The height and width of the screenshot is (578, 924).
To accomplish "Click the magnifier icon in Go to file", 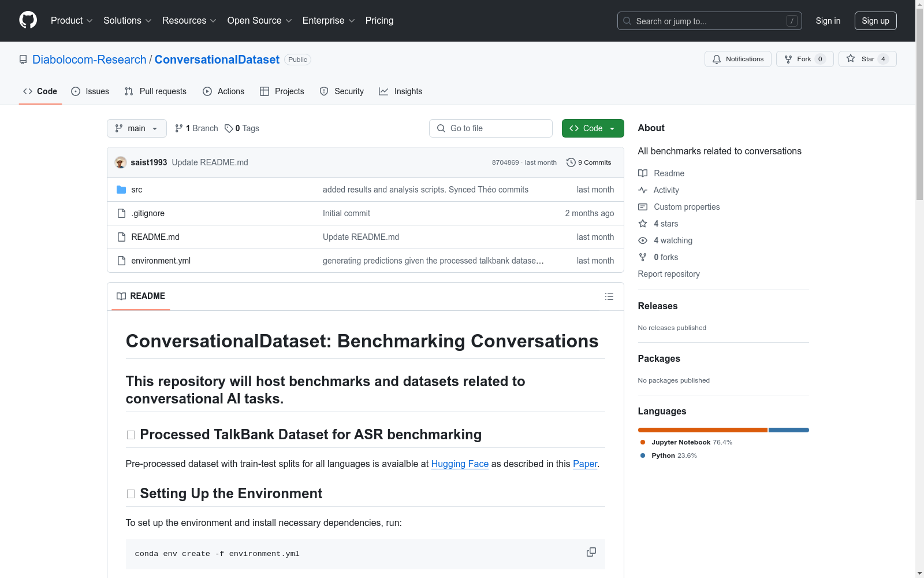I will [441, 128].
